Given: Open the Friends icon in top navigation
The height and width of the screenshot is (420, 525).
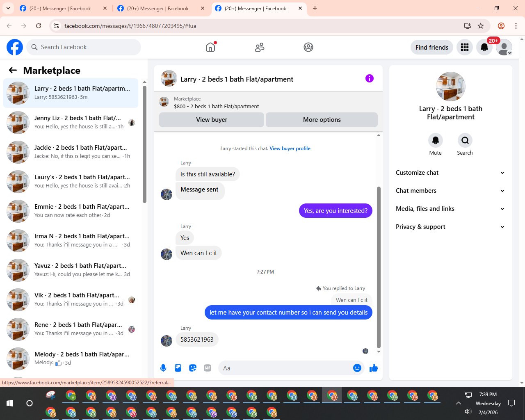Looking at the screenshot, I should tap(260, 47).
